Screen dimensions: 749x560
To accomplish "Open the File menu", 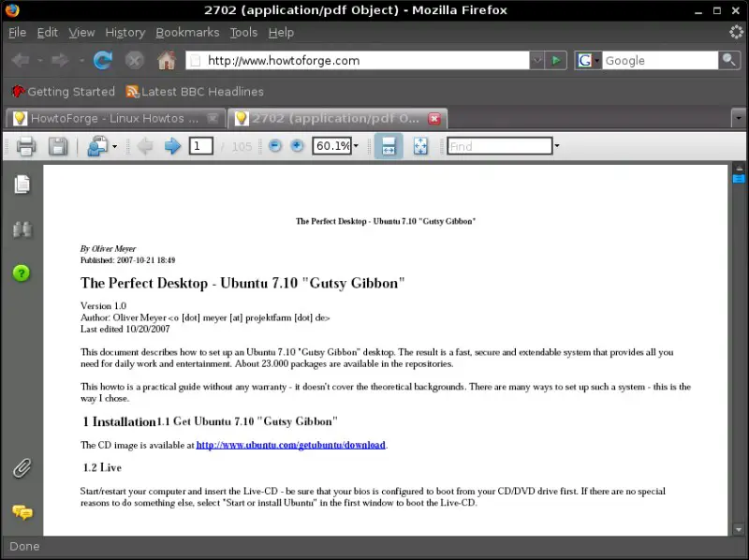I will click(x=17, y=33).
